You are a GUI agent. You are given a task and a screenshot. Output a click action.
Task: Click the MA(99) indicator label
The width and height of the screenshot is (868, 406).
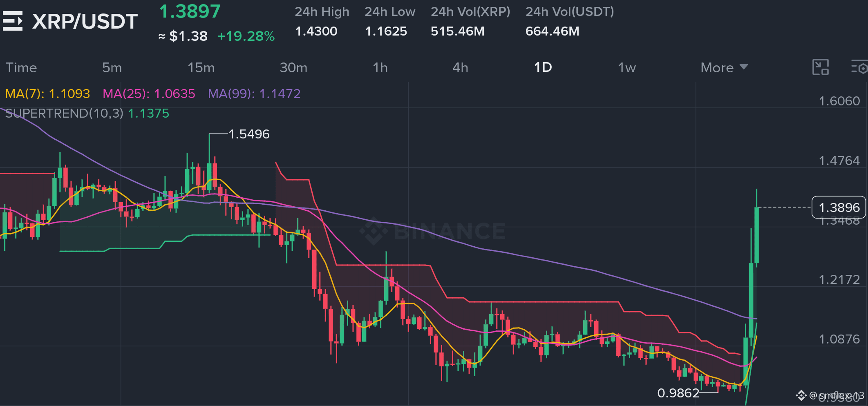(254, 94)
